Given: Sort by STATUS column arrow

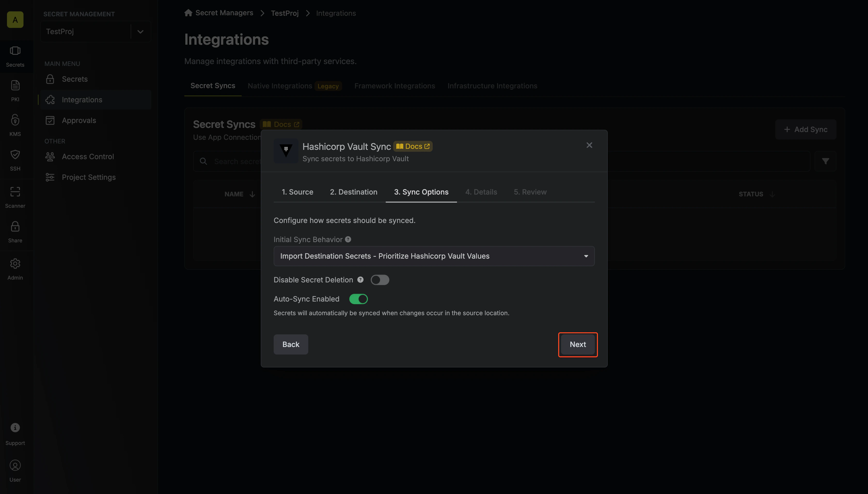Looking at the screenshot, I should (x=772, y=194).
